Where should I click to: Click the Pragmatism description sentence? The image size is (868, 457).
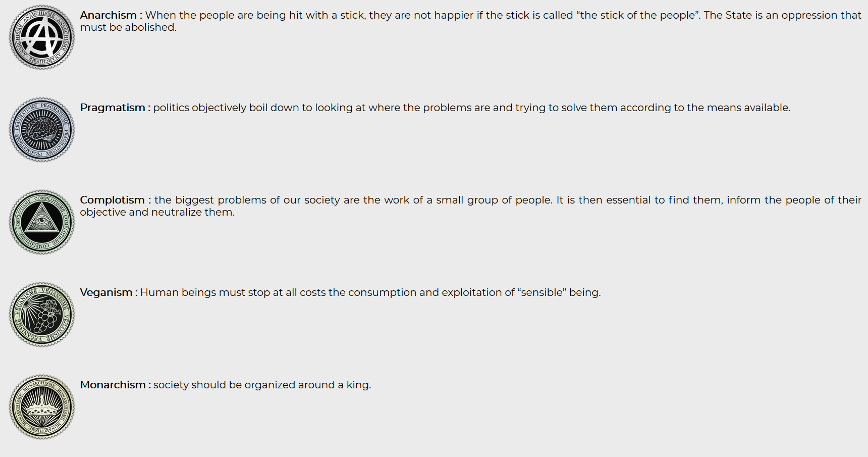point(471,108)
